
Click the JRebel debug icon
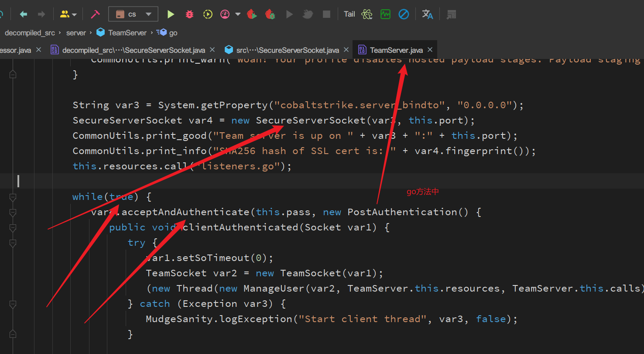tap(271, 14)
